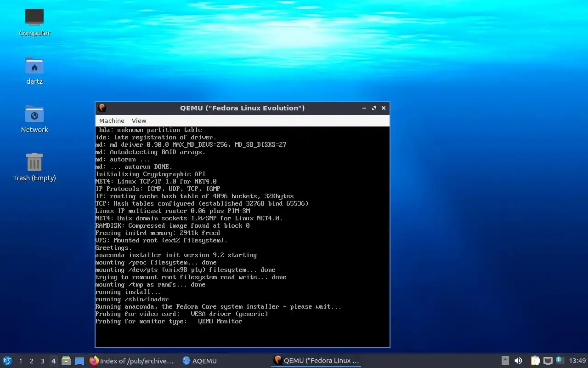Switch to workspace 1

point(21,361)
